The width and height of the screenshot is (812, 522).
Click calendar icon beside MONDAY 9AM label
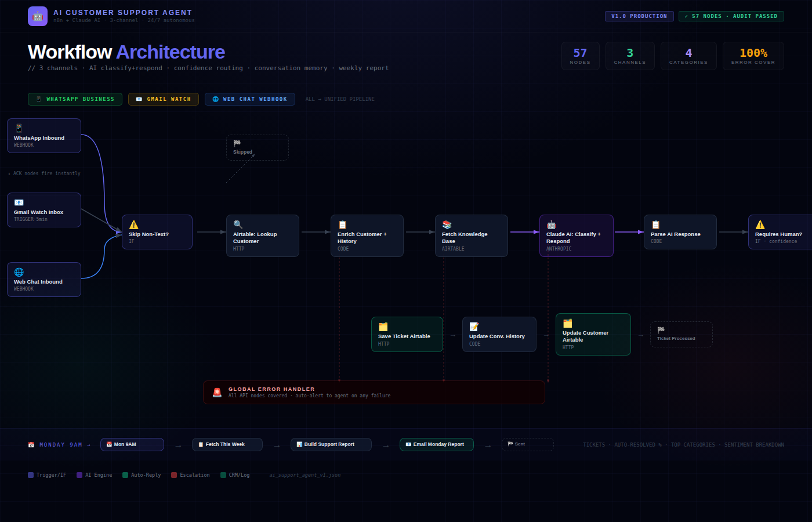tap(31, 445)
